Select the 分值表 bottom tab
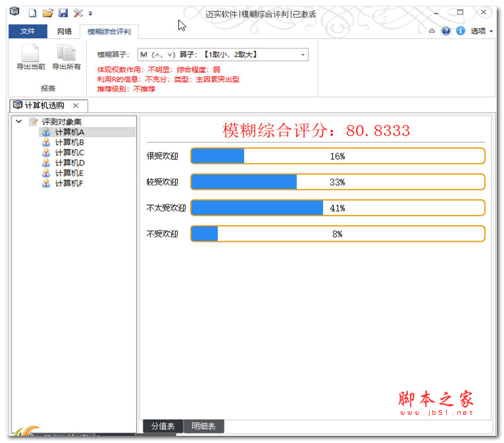The image size is (504, 443). (x=163, y=427)
